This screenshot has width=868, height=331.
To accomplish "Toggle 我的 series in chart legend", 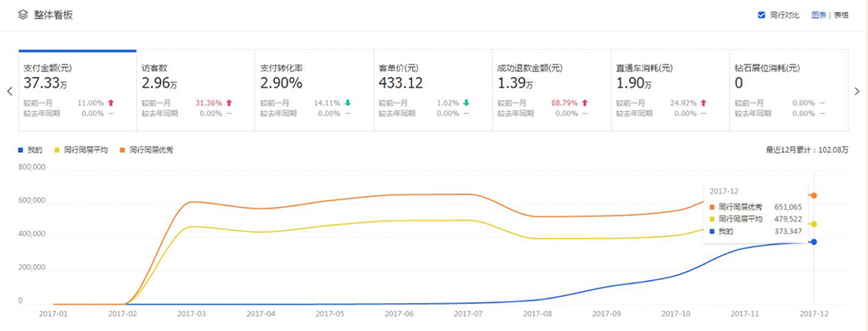I will click(x=31, y=149).
